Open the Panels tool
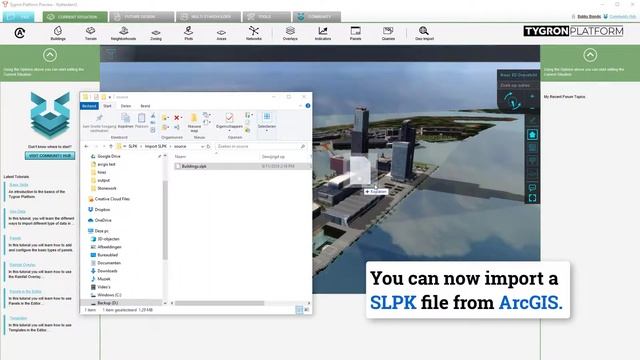Screen dimensions: 640x360 tap(356, 33)
